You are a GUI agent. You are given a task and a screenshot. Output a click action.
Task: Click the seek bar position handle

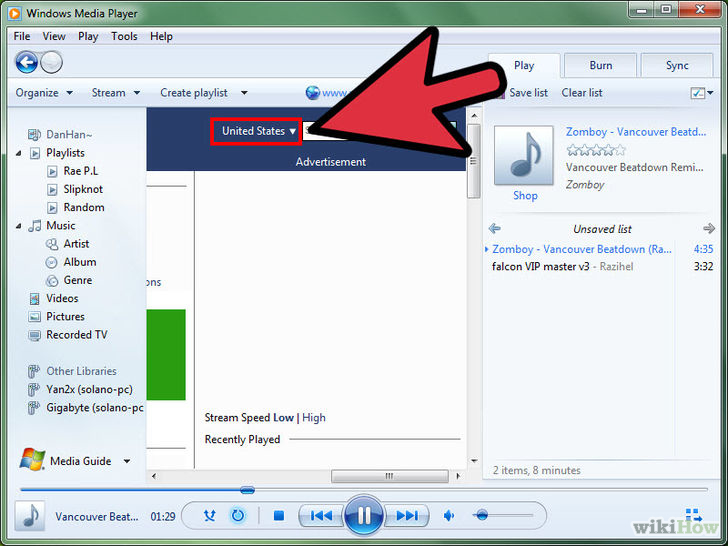[x=247, y=490]
